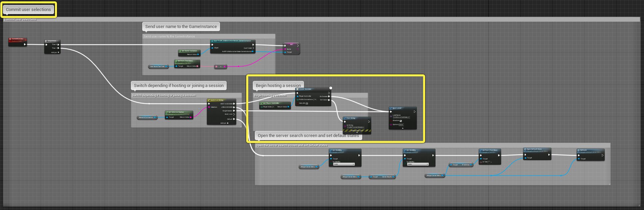Click the Switch on String node icon

(209, 100)
